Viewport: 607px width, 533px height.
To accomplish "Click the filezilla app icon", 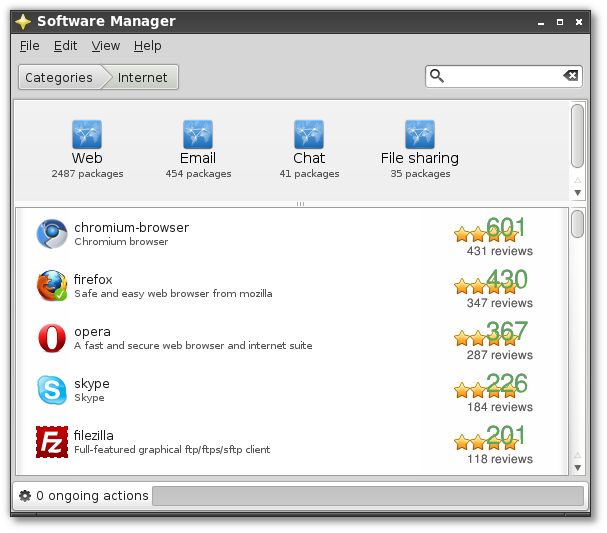I will point(52,442).
